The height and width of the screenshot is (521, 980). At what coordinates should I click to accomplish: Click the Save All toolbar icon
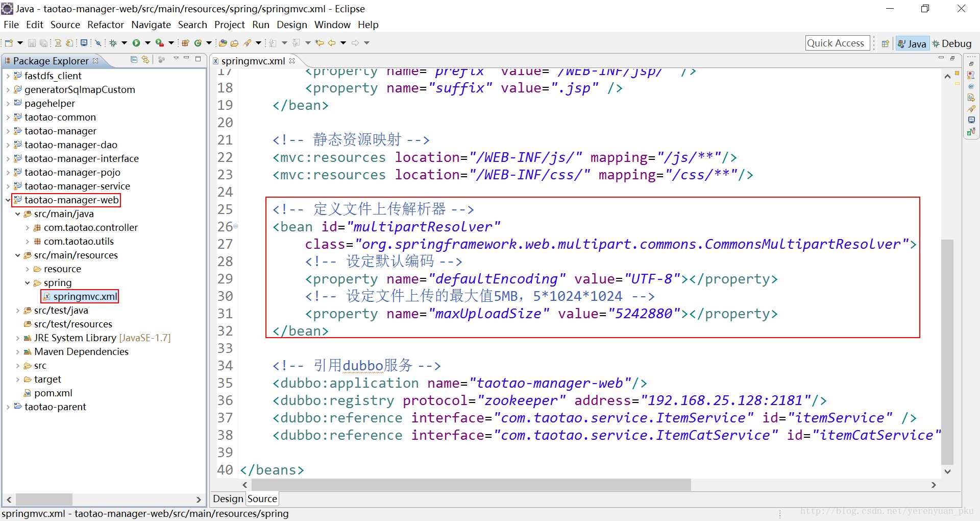(x=43, y=43)
